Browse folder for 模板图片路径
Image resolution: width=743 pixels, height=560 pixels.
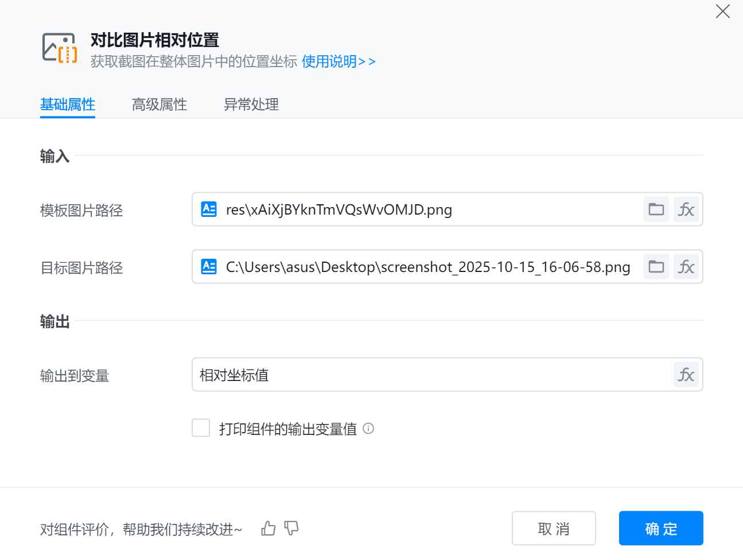656,209
